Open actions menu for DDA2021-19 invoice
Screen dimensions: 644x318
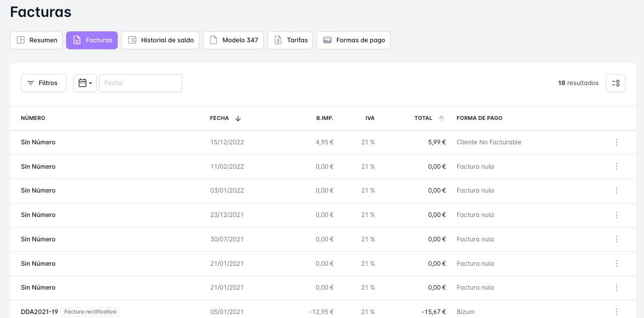pyautogui.click(x=616, y=312)
